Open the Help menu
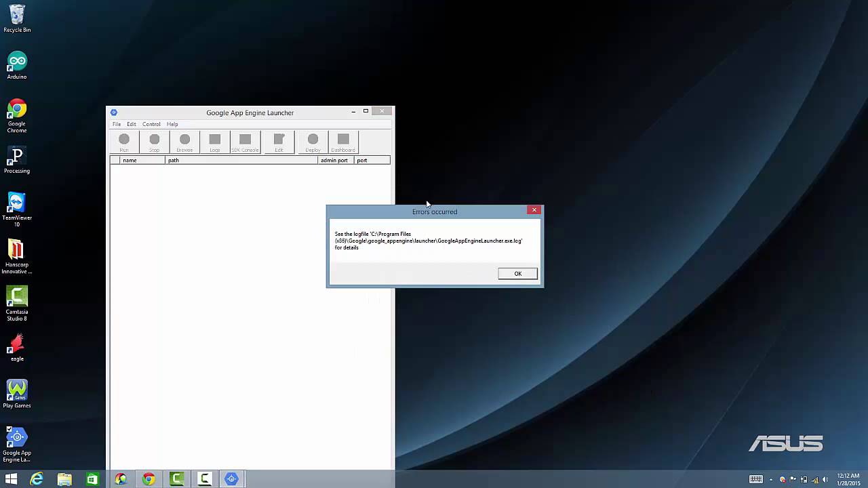868x488 pixels. click(x=172, y=124)
